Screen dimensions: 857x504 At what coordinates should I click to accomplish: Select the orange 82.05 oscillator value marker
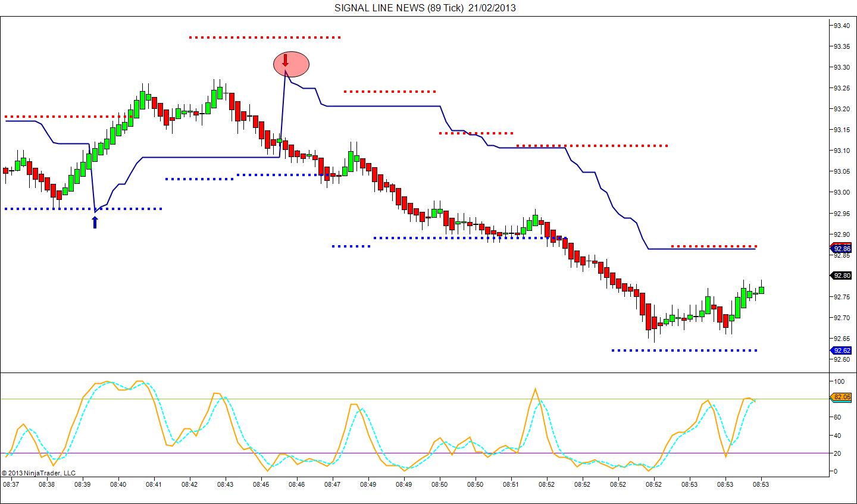coord(840,397)
